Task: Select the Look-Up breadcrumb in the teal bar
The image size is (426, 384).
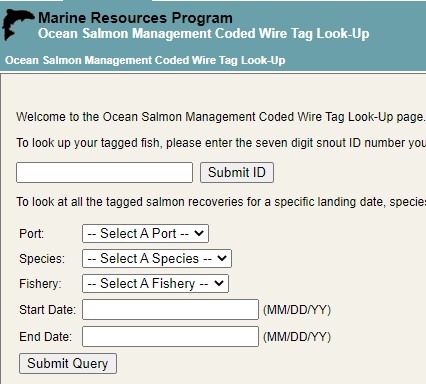Action: tap(145, 60)
